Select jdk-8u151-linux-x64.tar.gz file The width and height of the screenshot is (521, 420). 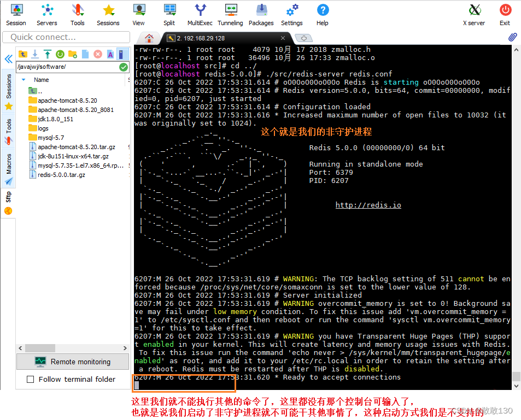(x=73, y=156)
